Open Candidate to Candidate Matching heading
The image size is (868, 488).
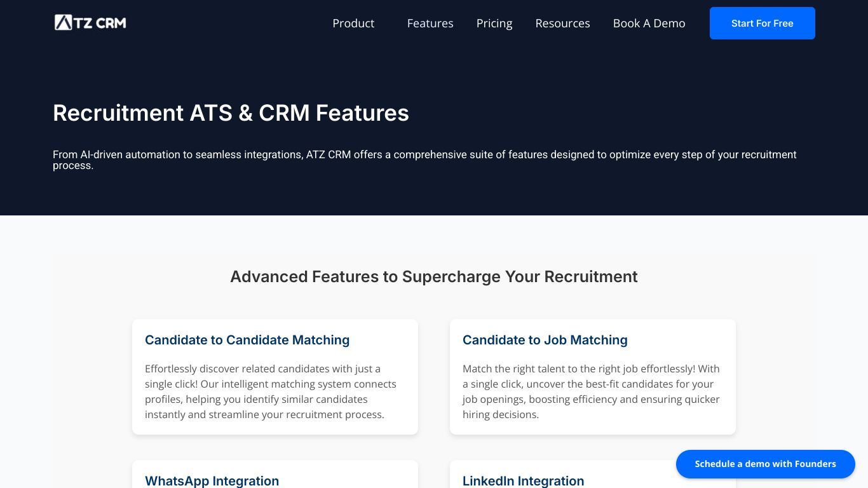click(247, 340)
